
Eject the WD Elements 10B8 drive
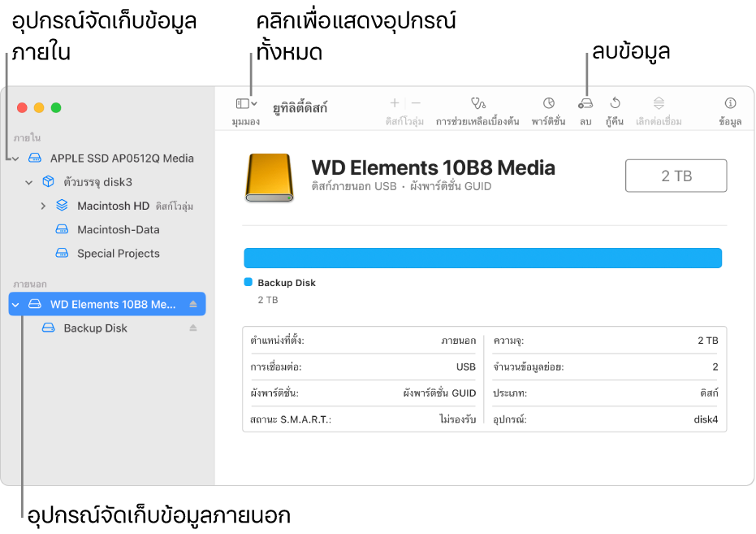pyautogui.click(x=193, y=304)
